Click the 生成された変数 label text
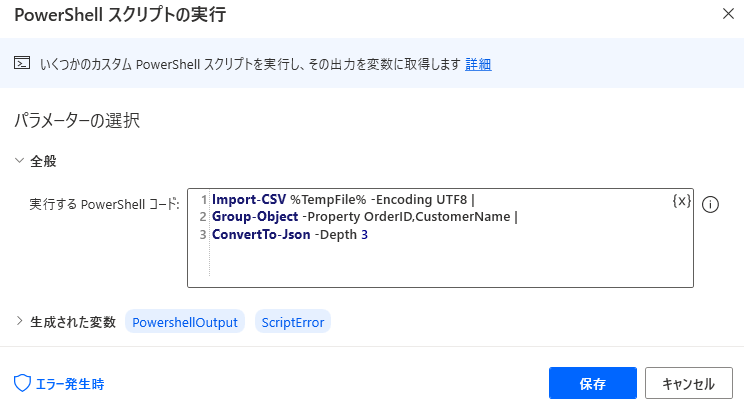This screenshot has width=744, height=413. pos(73,322)
